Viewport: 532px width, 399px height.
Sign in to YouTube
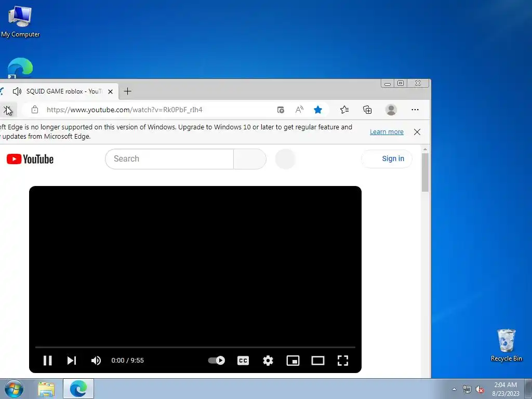[387, 159]
